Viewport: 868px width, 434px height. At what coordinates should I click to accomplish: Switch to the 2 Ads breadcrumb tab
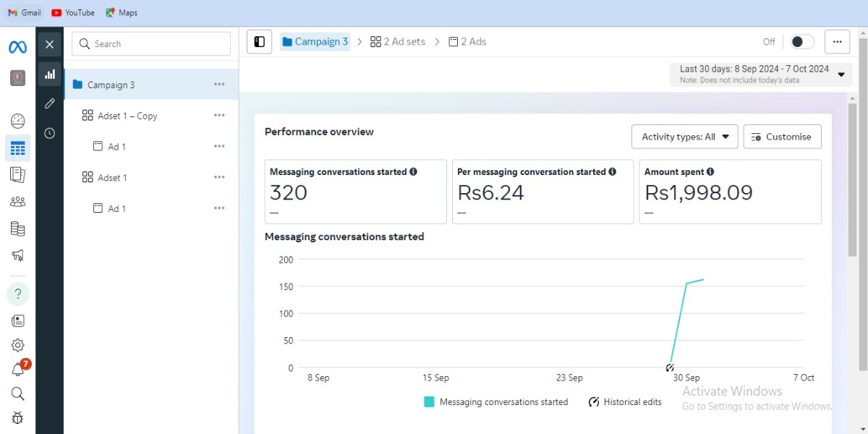[467, 42]
